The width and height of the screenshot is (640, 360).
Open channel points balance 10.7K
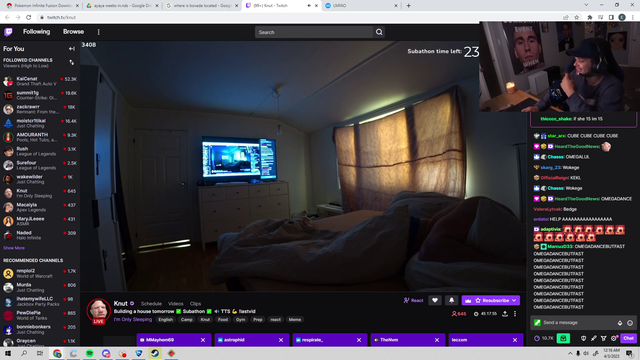click(544, 338)
